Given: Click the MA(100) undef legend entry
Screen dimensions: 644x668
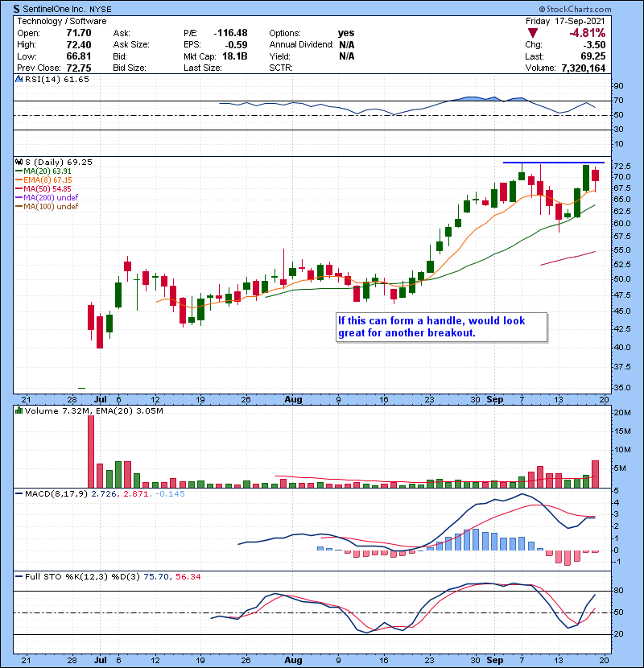Looking at the screenshot, I should pos(52,207).
